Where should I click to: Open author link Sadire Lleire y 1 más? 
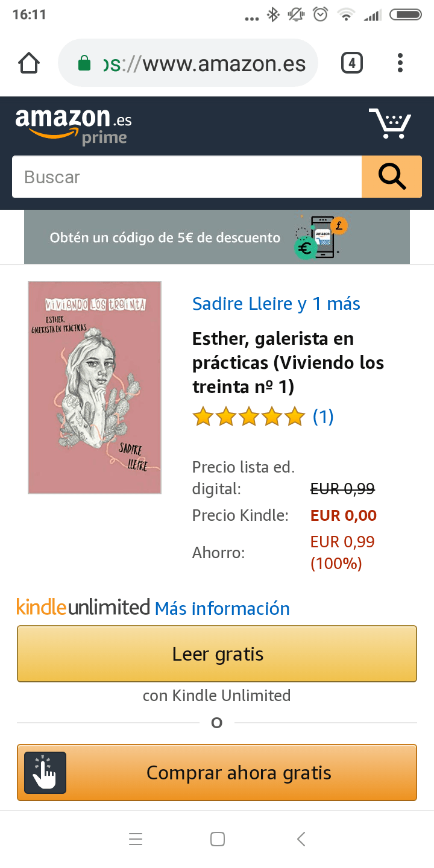tap(276, 304)
